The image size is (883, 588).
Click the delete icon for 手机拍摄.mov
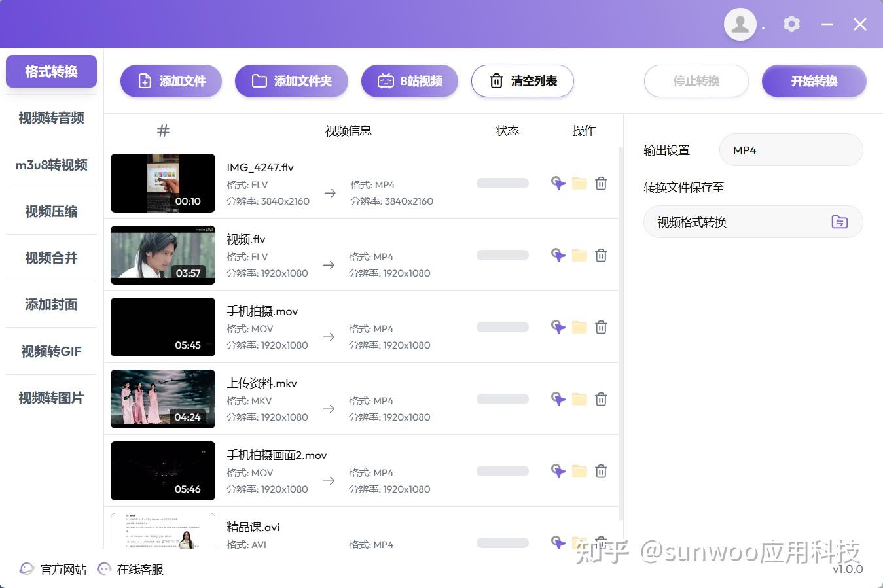click(x=601, y=327)
